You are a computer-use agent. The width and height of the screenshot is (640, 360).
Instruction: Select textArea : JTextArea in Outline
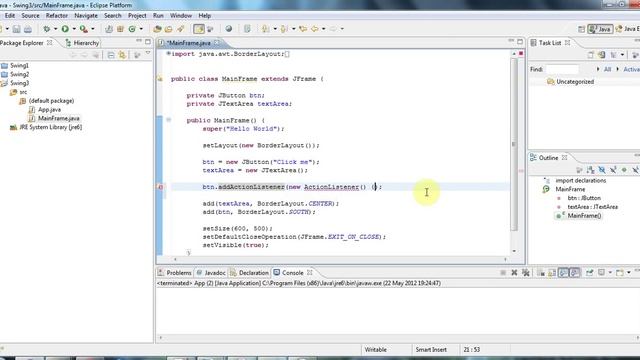(592, 207)
